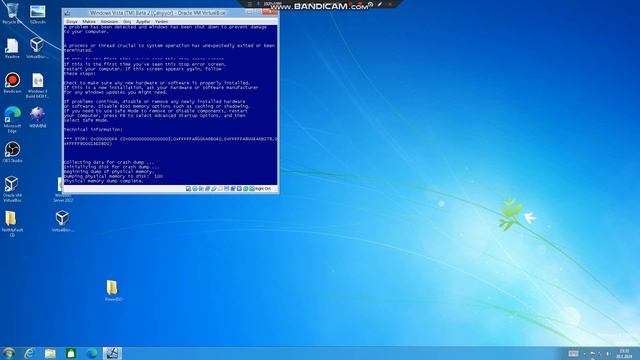Click the 'Physical memory dump complete.' line
This screenshot has width=640, height=360.
103,181
